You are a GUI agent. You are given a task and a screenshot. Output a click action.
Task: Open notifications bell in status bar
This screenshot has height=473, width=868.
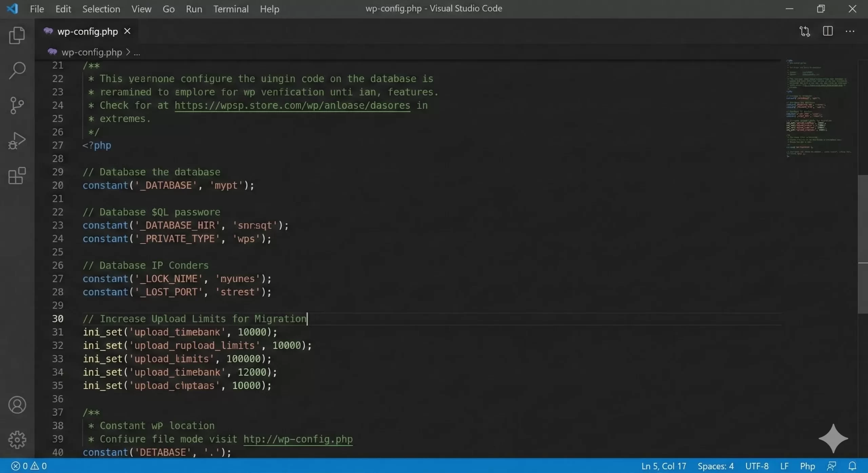point(852,466)
